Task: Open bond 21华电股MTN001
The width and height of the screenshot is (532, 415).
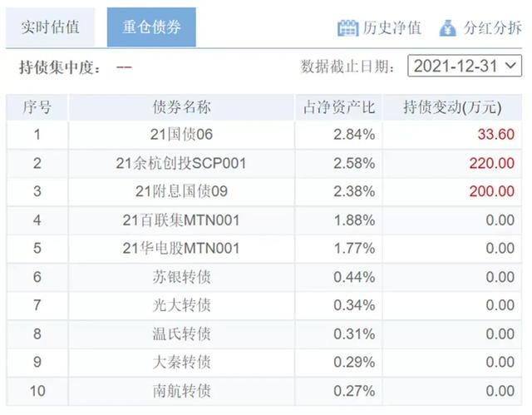Action: pos(181,249)
